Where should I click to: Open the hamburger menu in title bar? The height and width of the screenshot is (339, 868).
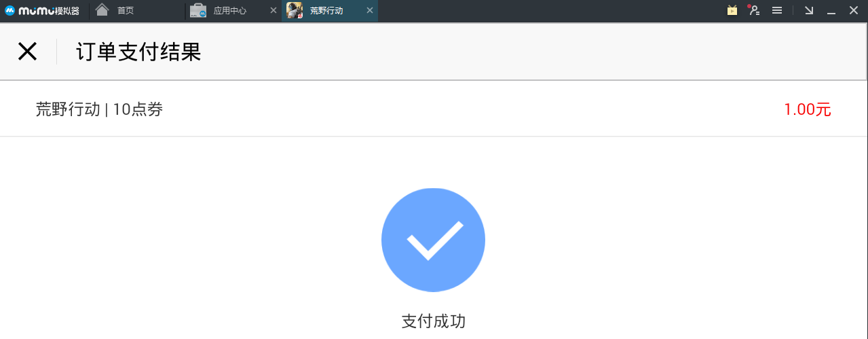777,10
